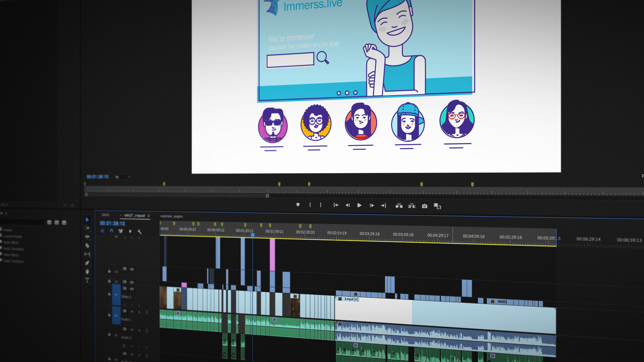Step back one frame
644x362 pixels.
347,205
